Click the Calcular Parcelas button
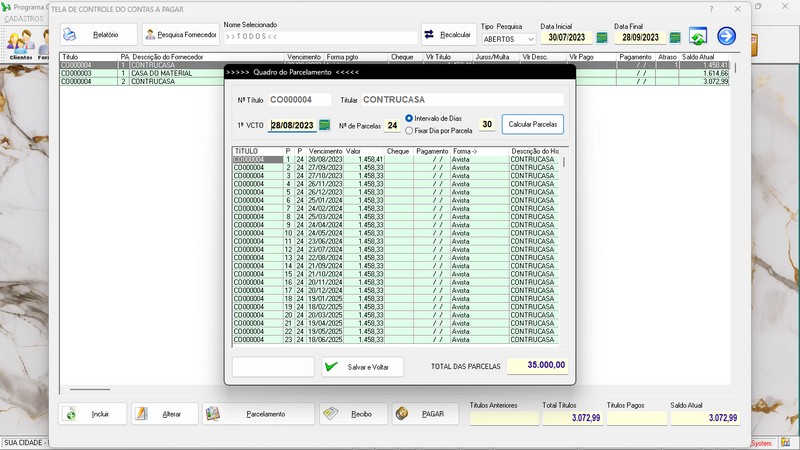 [533, 125]
